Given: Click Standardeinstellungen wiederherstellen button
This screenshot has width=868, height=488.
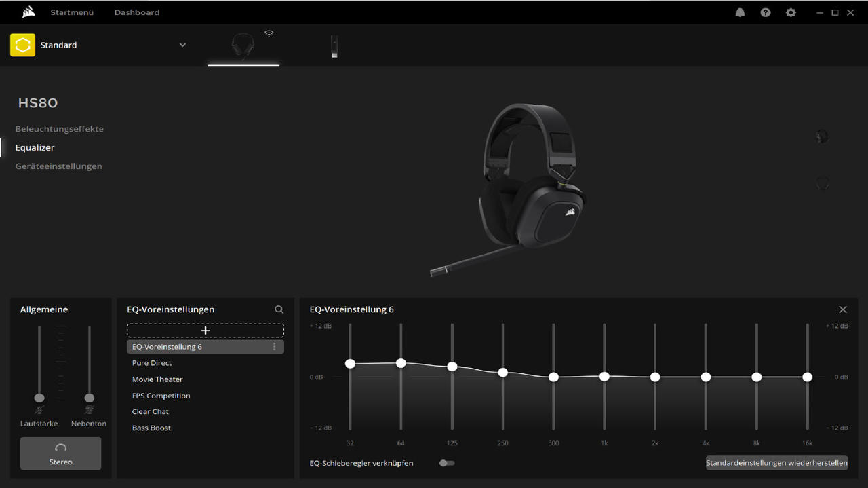Looking at the screenshot, I should click(776, 463).
